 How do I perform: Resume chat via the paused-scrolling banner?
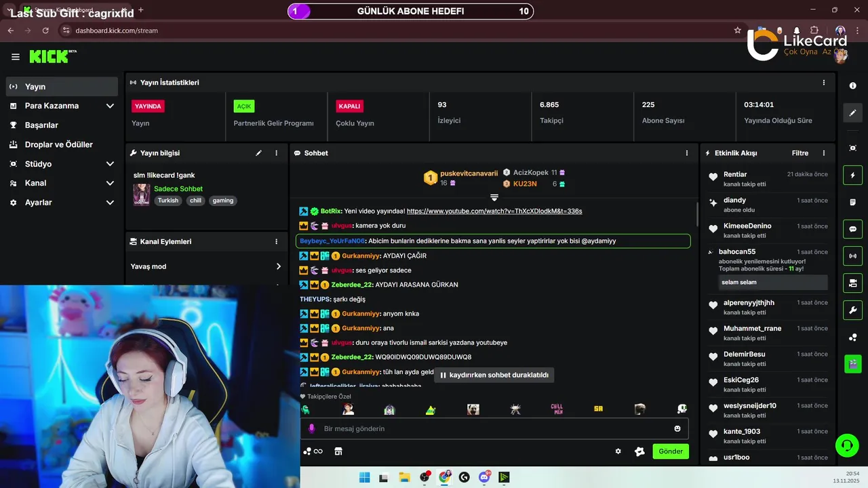(494, 375)
